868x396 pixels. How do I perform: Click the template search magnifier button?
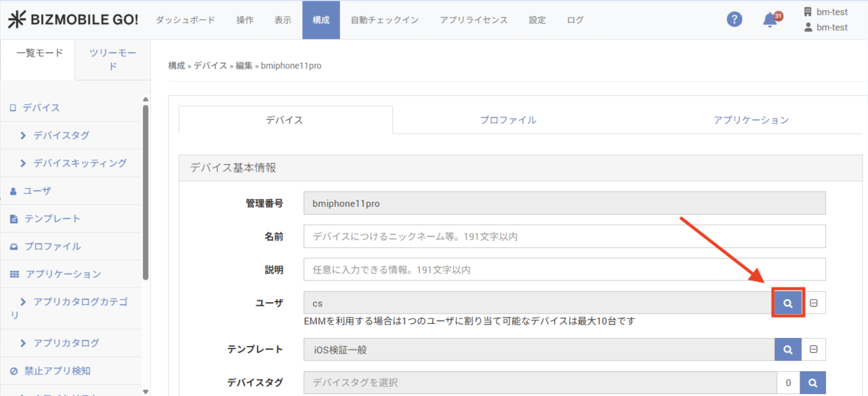point(788,350)
